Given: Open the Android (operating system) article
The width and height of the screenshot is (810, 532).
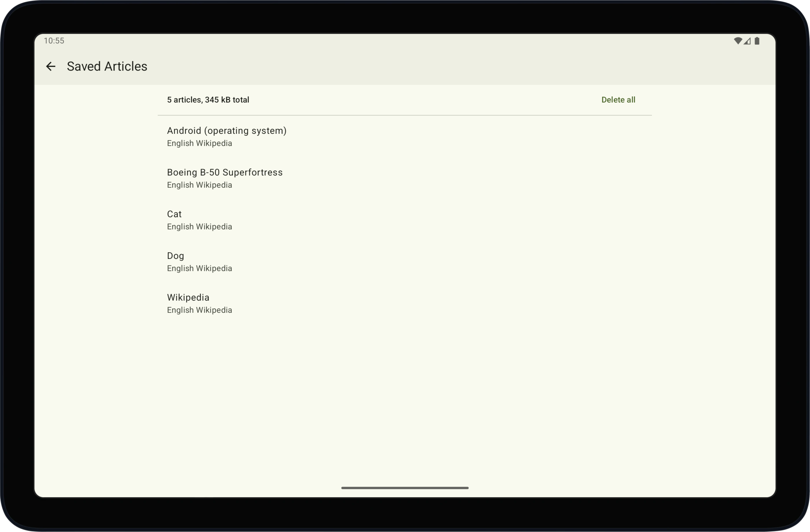Looking at the screenshot, I should point(226,131).
